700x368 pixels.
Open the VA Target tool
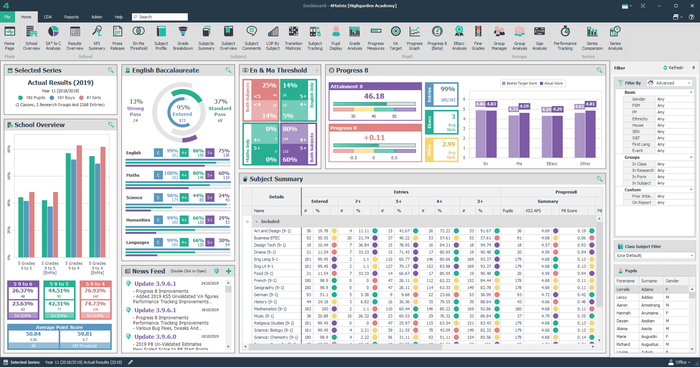[396, 38]
